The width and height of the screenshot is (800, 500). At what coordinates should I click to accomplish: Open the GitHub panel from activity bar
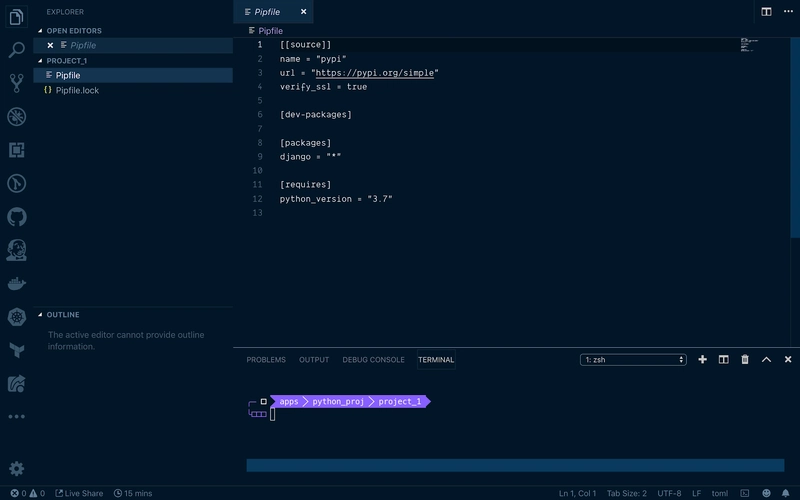[16, 217]
